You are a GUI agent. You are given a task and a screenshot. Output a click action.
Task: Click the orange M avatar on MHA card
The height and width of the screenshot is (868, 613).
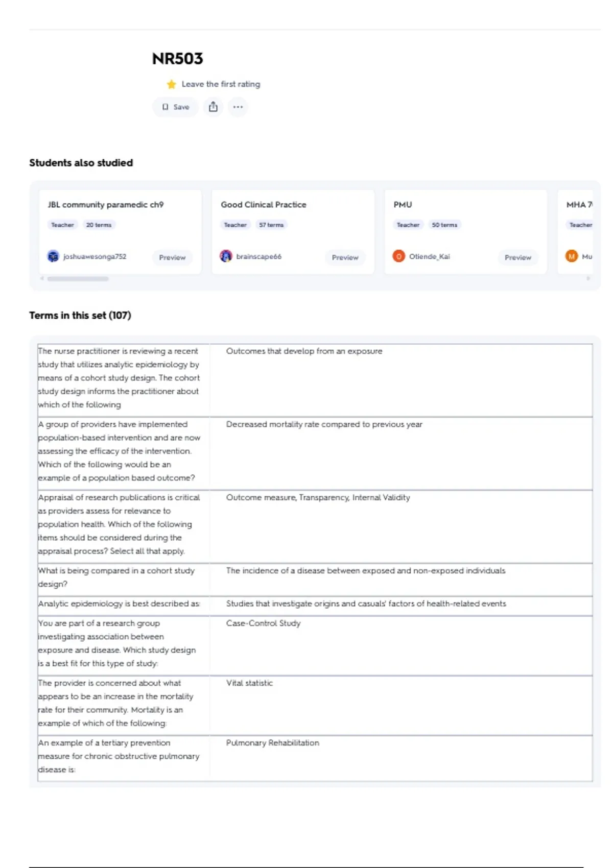point(571,256)
